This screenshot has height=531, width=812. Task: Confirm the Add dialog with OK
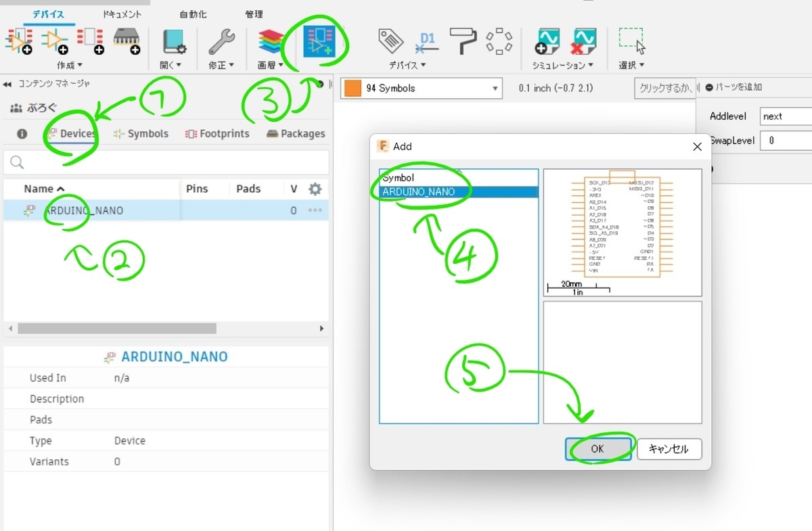click(x=598, y=448)
